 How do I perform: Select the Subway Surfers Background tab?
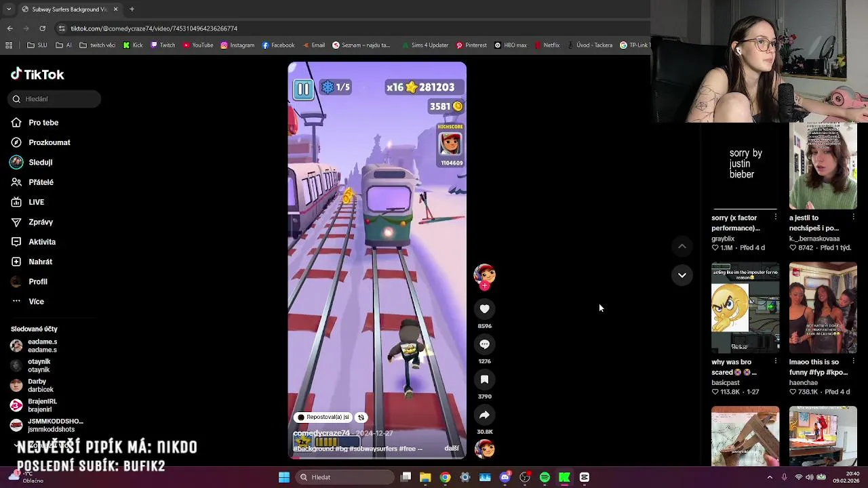coord(70,9)
